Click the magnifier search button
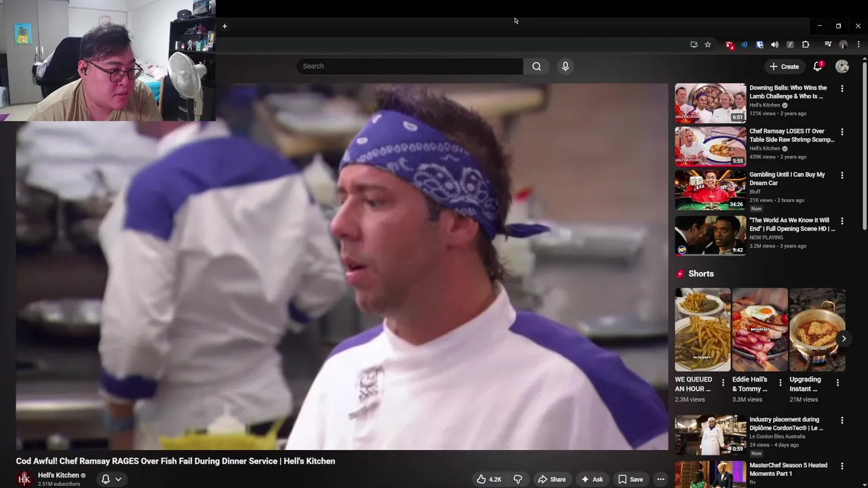This screenshot has width=868, height=488. pos(536,66)
